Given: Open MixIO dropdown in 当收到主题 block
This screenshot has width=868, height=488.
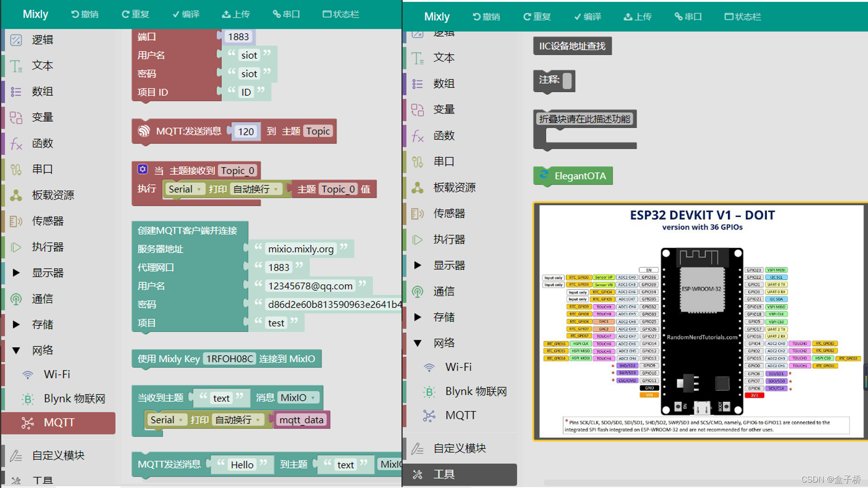Looking at the screenshot, I should click(298, 398).
